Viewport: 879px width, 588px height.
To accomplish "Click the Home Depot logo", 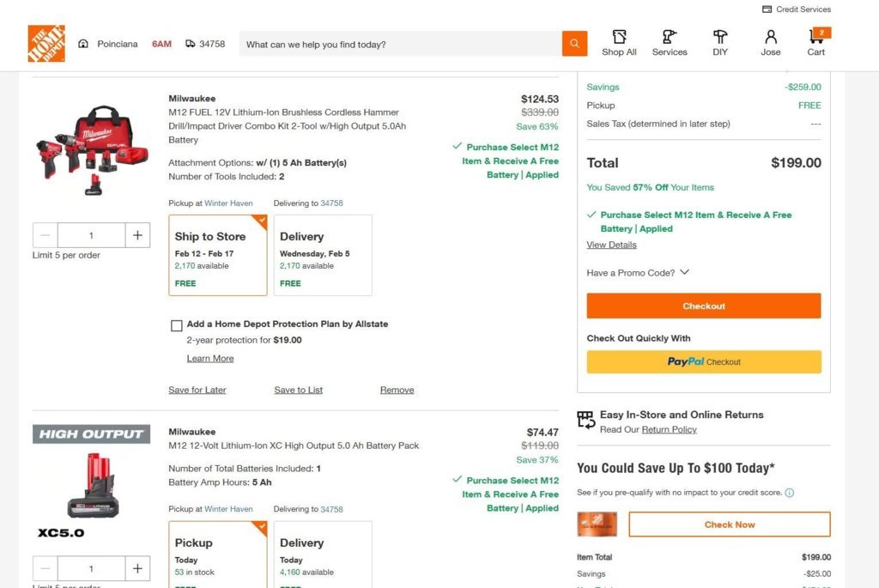I will coord(46,43).
